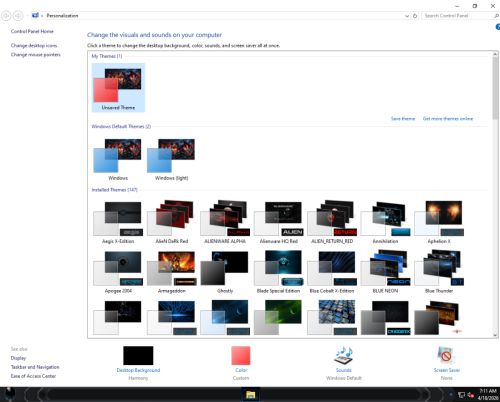500x402 pixels.
Task: Open the Color custom swatch
Action: (241, 355)
